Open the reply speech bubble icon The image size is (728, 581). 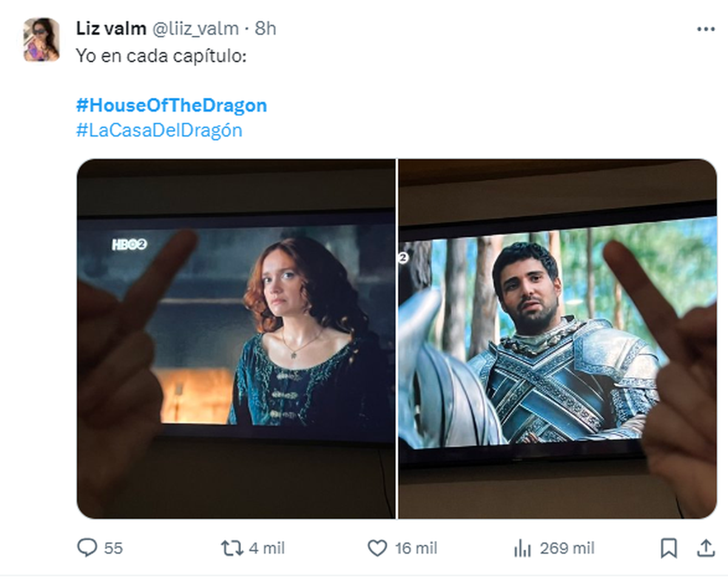(x=87, y=548)
